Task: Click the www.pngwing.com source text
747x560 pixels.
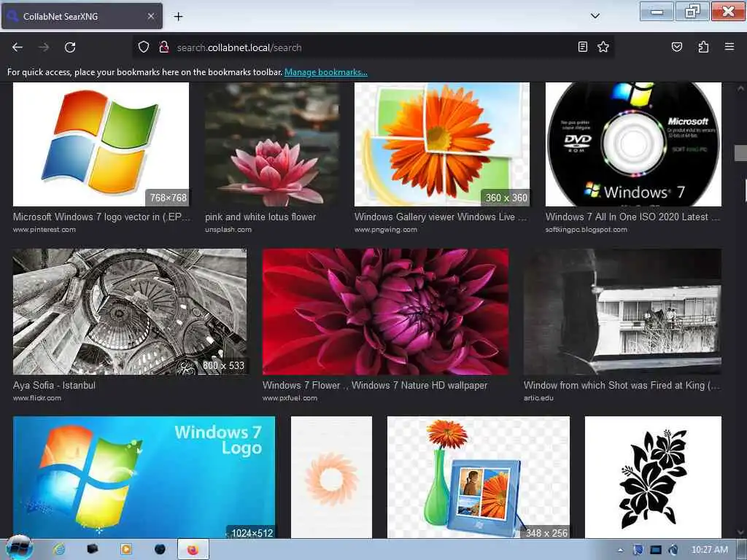Action: click(386, 230)
